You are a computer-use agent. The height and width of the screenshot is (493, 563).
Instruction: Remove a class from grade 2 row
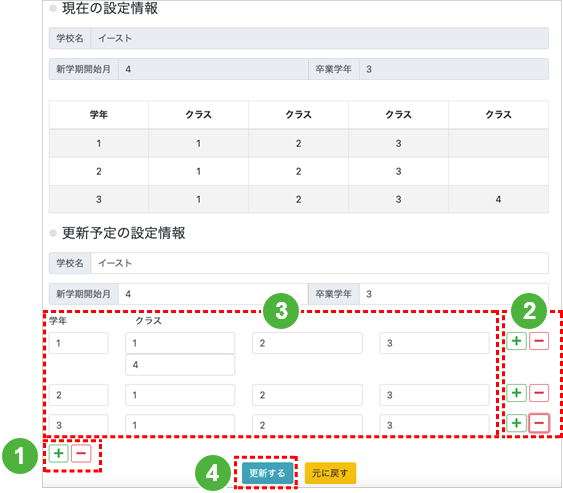click(539, 393)
